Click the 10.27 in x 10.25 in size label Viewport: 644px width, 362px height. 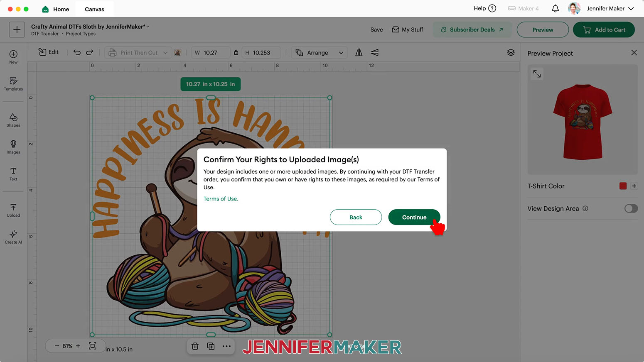point(210,84)
